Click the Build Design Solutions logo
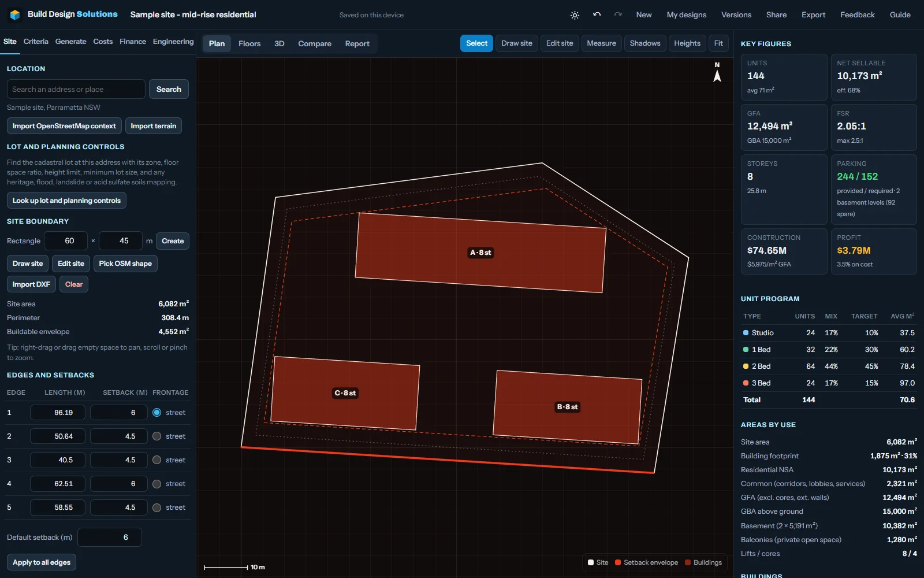Viewport: 924px width, 578px height. pyautogui.click(x=15, y=14)
